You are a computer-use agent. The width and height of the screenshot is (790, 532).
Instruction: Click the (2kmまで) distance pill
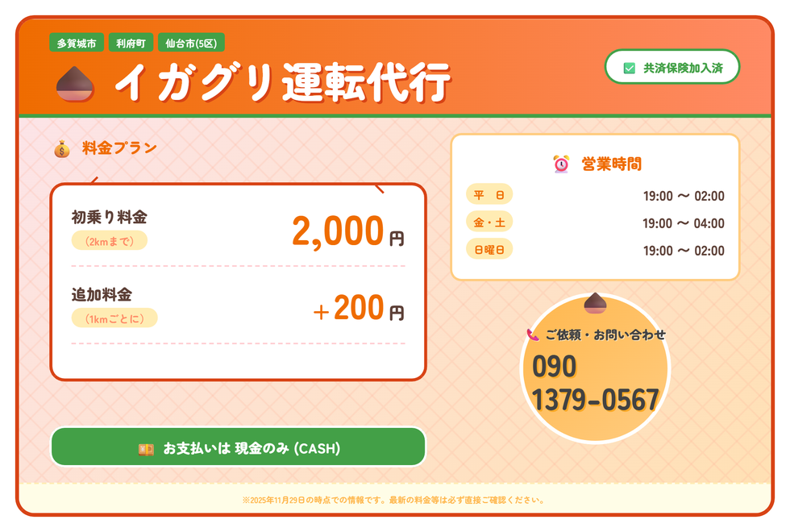coord(110,240)
